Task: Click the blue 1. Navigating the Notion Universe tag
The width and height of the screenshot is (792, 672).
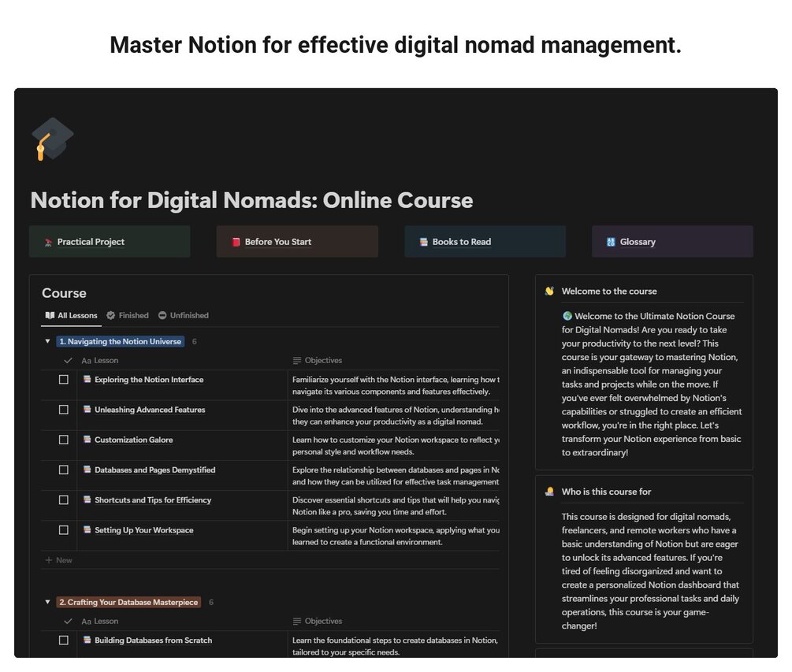Action: 121,342
